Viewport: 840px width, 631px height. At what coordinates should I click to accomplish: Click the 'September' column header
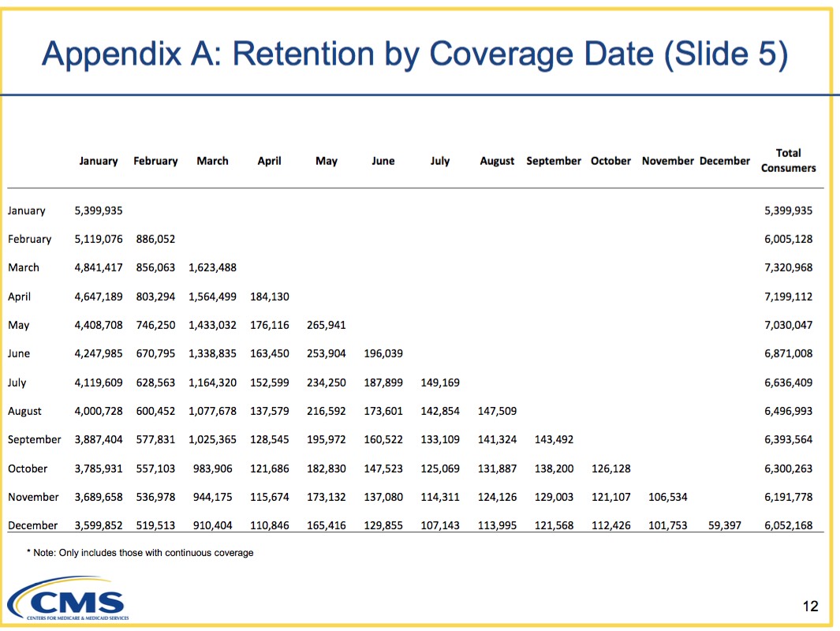554,161
